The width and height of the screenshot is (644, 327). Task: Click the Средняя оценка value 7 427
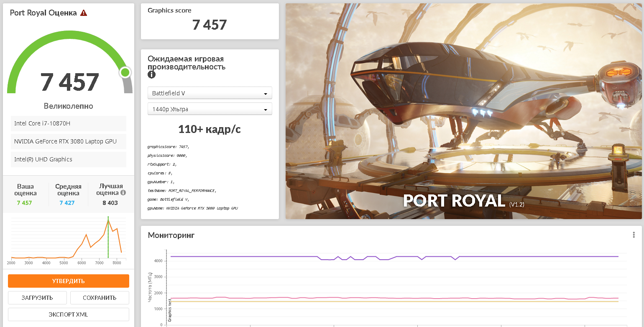coord(67,203)
